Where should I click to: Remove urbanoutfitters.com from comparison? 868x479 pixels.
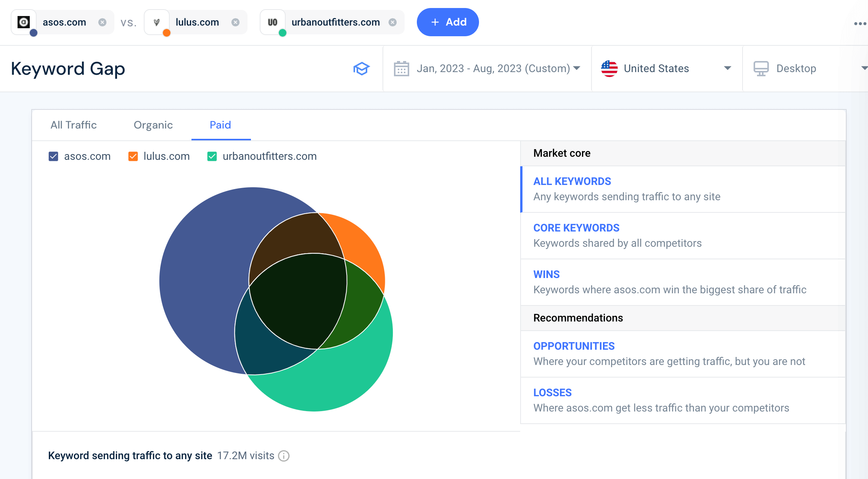click(x=392, y=22)
